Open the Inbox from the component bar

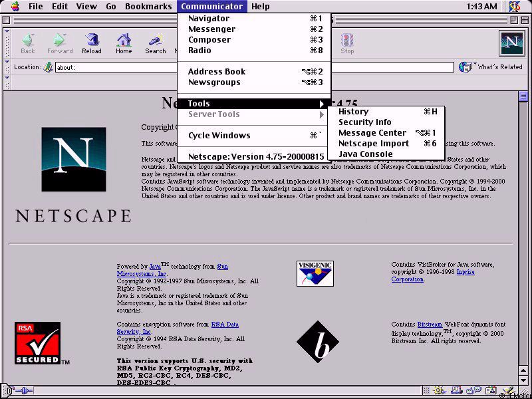[x=458, y=391]
